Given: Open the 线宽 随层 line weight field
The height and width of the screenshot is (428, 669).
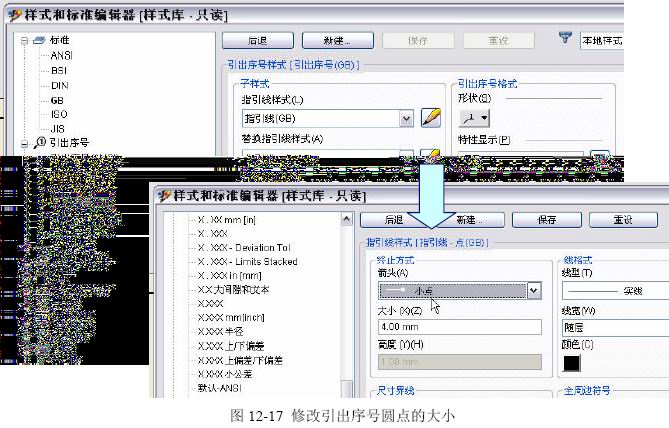Looking at the screenshot, I should (616, 327).
